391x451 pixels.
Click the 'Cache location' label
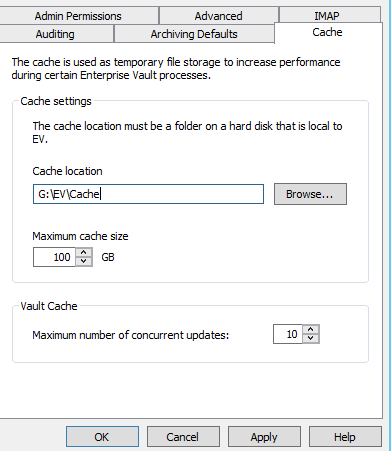point(67,171)
